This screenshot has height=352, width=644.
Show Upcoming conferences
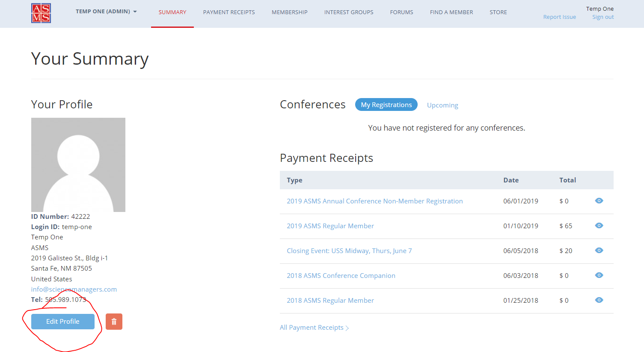pyautogui.click(x=442, y=105)
